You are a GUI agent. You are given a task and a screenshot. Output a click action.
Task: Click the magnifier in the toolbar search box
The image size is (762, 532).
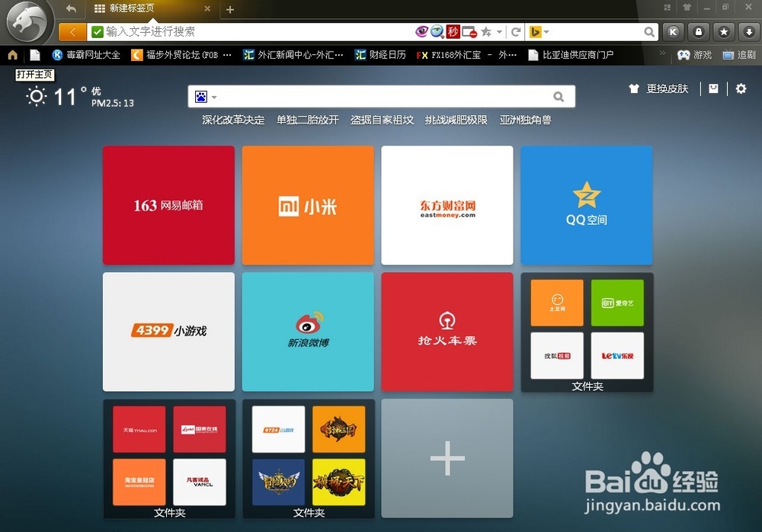click(649, 32)
